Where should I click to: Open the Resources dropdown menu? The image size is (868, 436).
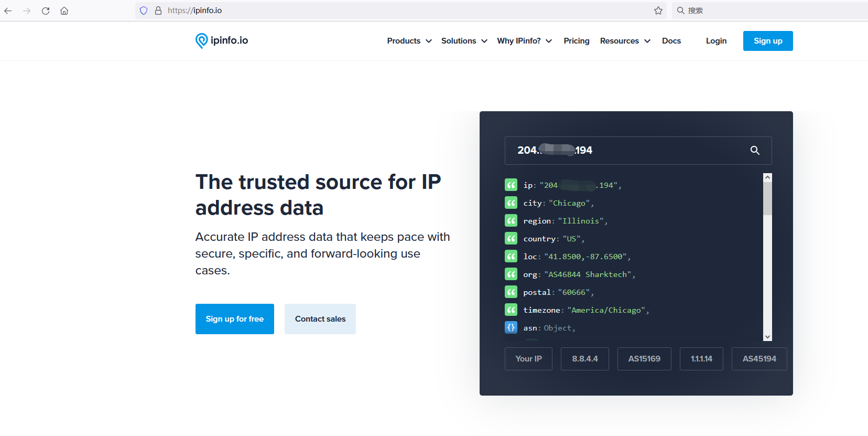point(625,41)
